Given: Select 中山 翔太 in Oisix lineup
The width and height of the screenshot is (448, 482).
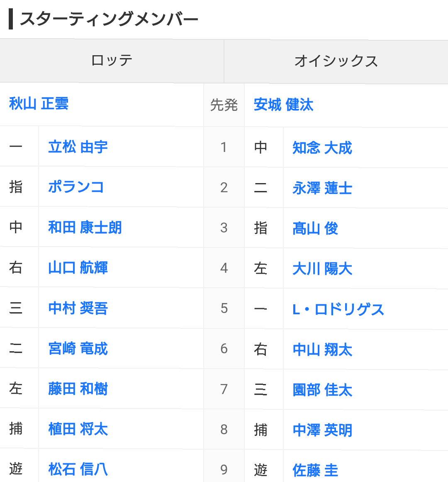Looking at the screenshot, I should coord(322,350).
